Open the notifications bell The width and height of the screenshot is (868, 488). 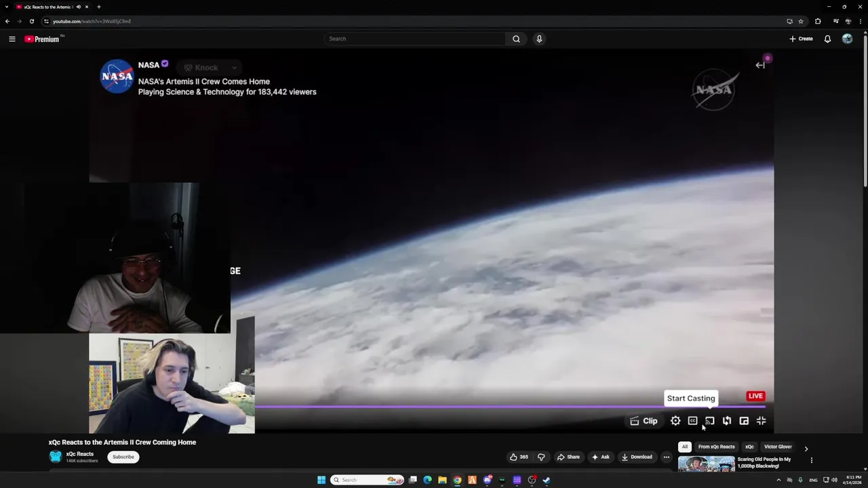[x=827, y=39]
